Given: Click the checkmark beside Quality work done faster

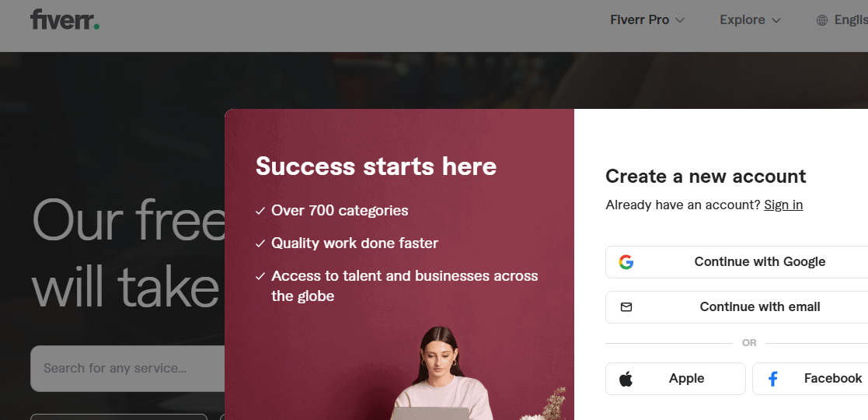Looking at the screenshot, I should [260, 243].
